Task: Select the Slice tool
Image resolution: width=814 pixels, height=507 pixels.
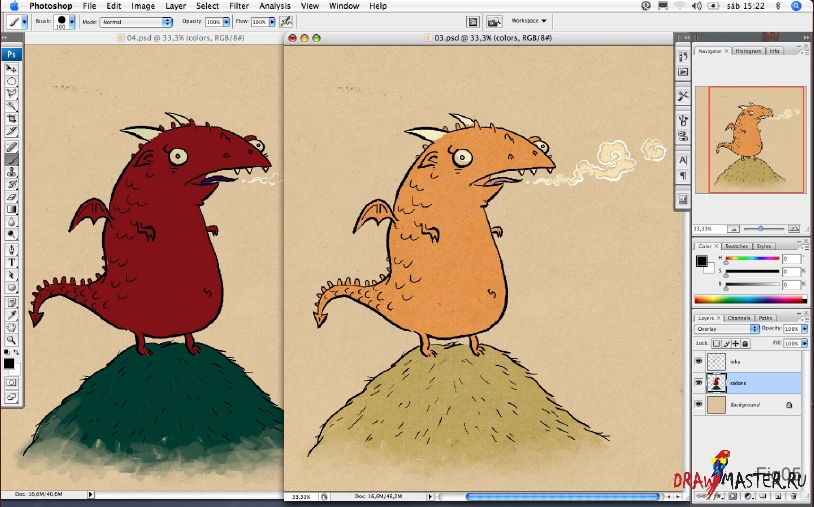Action: (11, 131)
